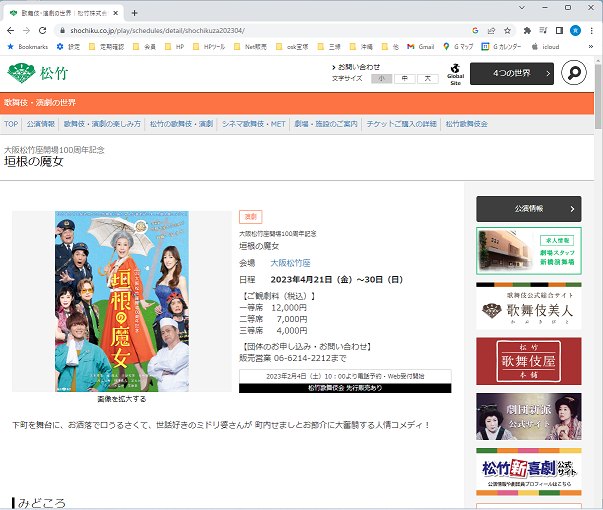Viewport: 603px width, 510px height.
Task: Show more bookmarks with the overflow chevron
Action: pos(591,47)
